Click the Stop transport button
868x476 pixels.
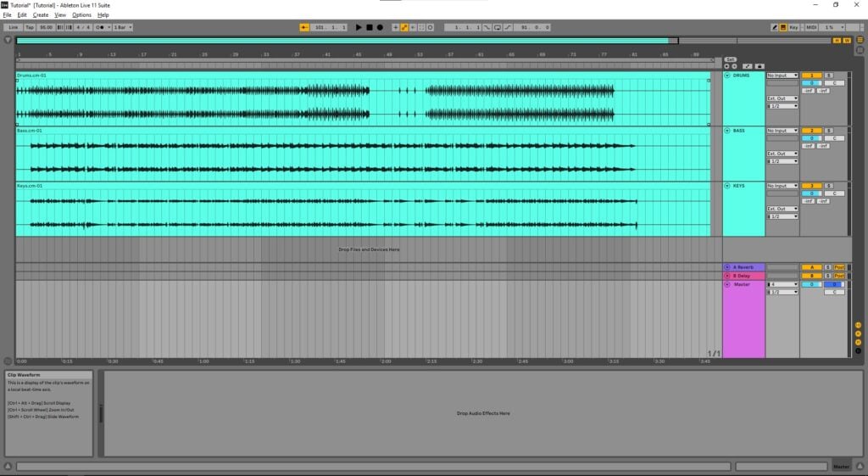tap(370, 27)
